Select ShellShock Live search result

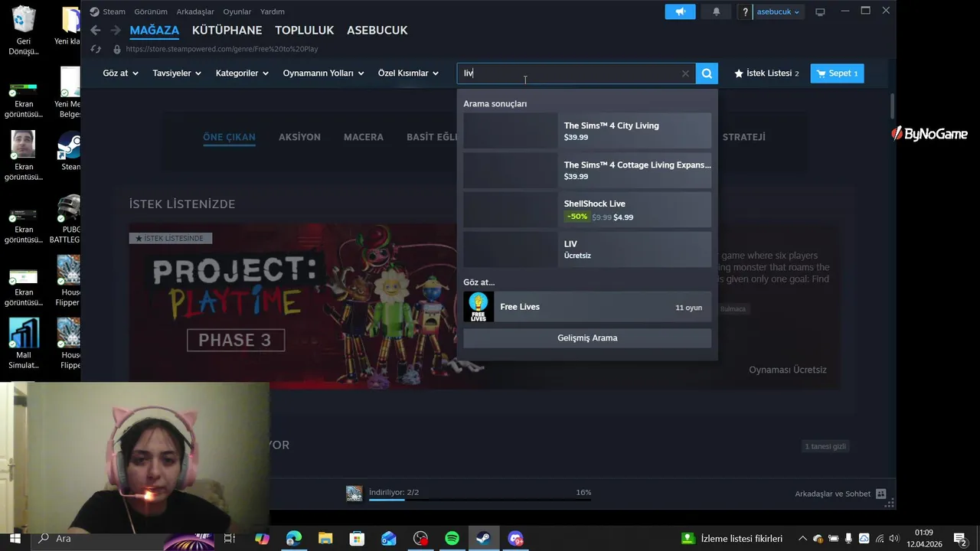587,210
